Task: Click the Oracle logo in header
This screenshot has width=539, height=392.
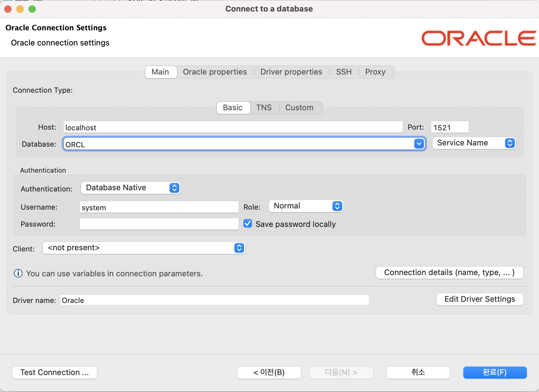Action: tap(479, 38)
